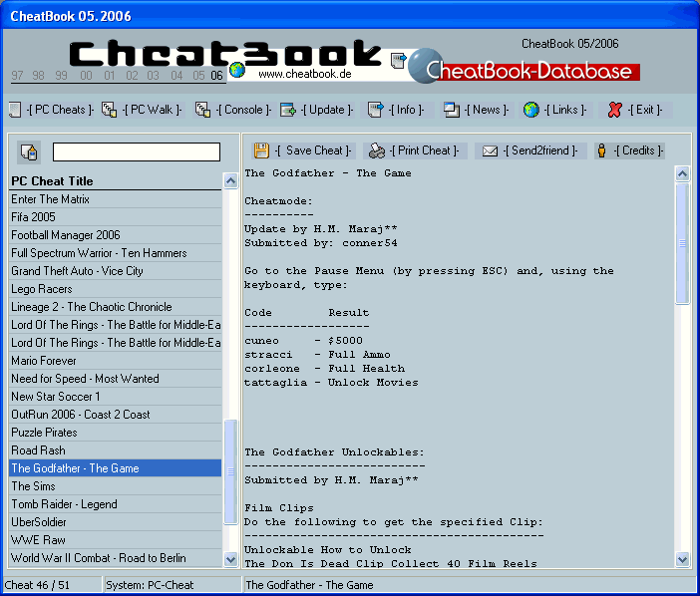
Task: Click the Save Cheat floppy disk icon
Action: point(261,150)
